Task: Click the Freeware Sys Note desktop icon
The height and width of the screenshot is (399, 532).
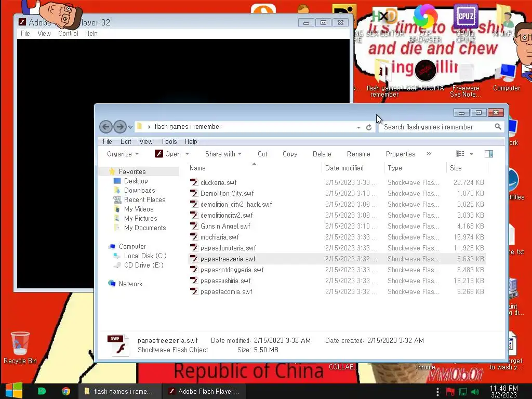Action: [465, 80]
